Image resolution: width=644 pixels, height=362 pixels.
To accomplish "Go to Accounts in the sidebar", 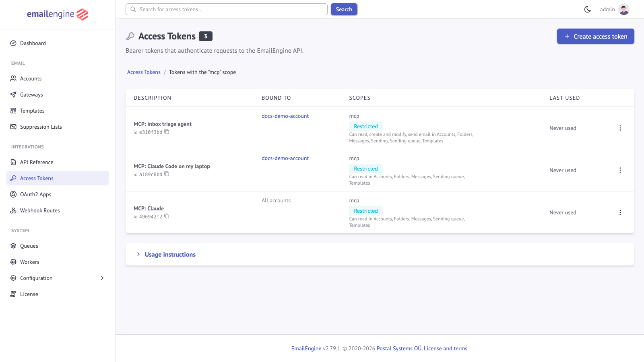I will [58, 78].
